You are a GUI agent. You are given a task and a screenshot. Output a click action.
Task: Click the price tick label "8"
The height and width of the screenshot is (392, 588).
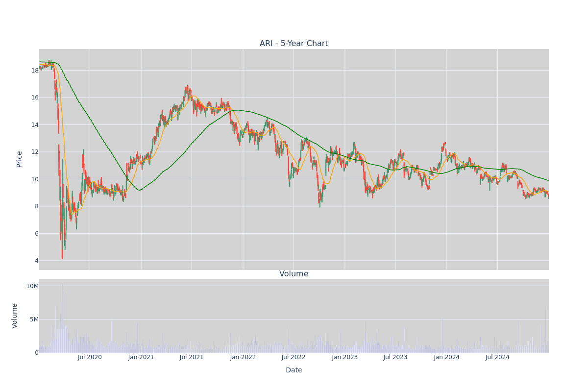37,206
